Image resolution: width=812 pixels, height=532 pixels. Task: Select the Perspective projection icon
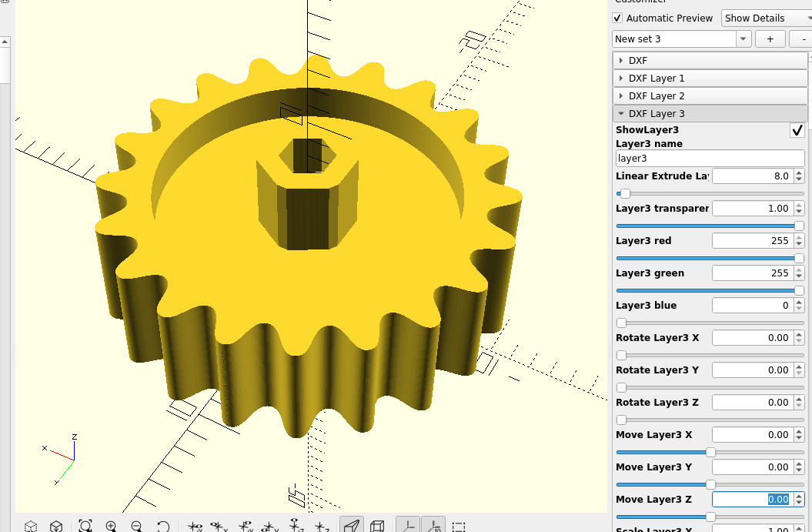[x=352, y=526]
